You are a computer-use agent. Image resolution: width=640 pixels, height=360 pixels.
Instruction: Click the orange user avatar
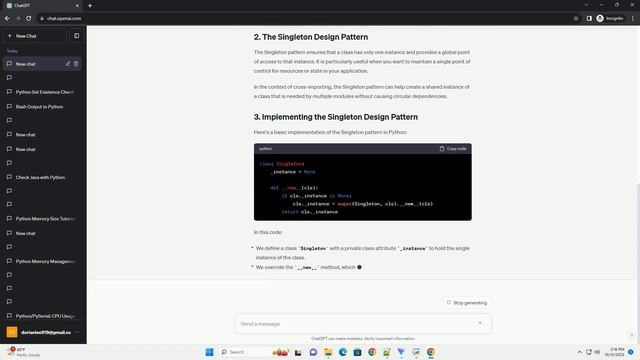[12, 332]
